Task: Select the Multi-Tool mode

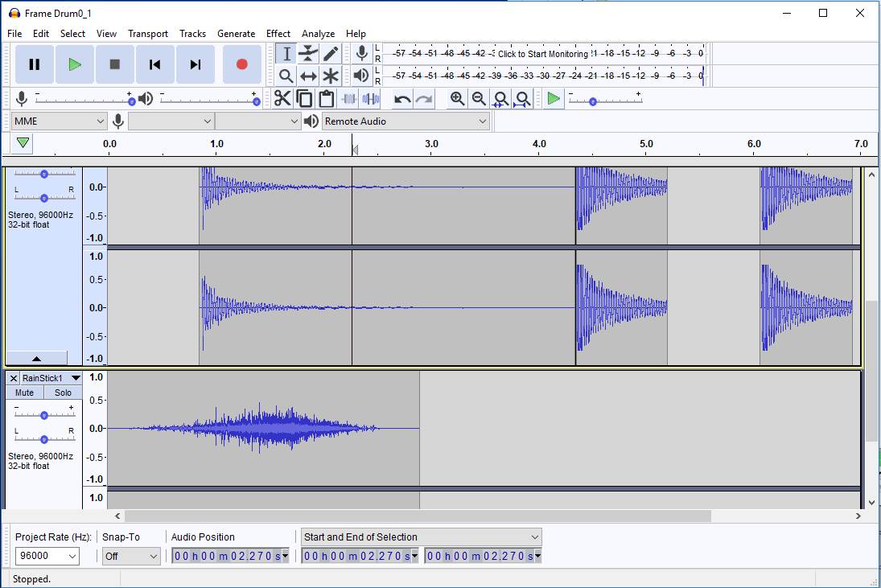Action: [331, 76]
